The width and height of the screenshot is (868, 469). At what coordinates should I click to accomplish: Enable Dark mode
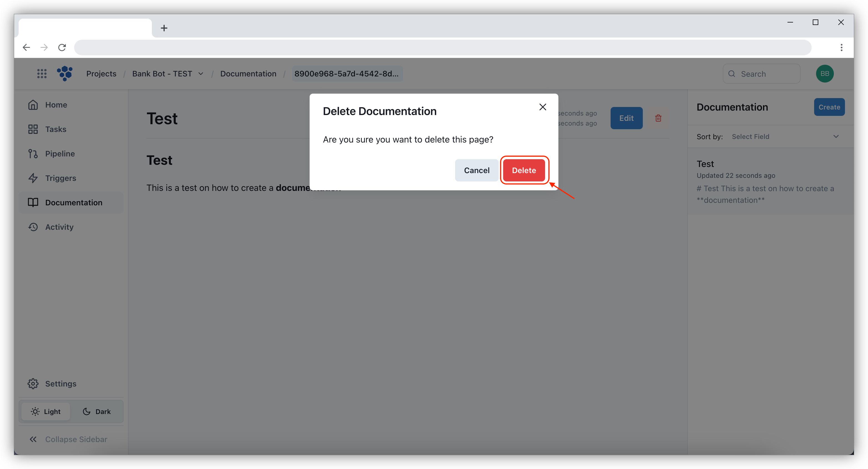tap(97, 411)
